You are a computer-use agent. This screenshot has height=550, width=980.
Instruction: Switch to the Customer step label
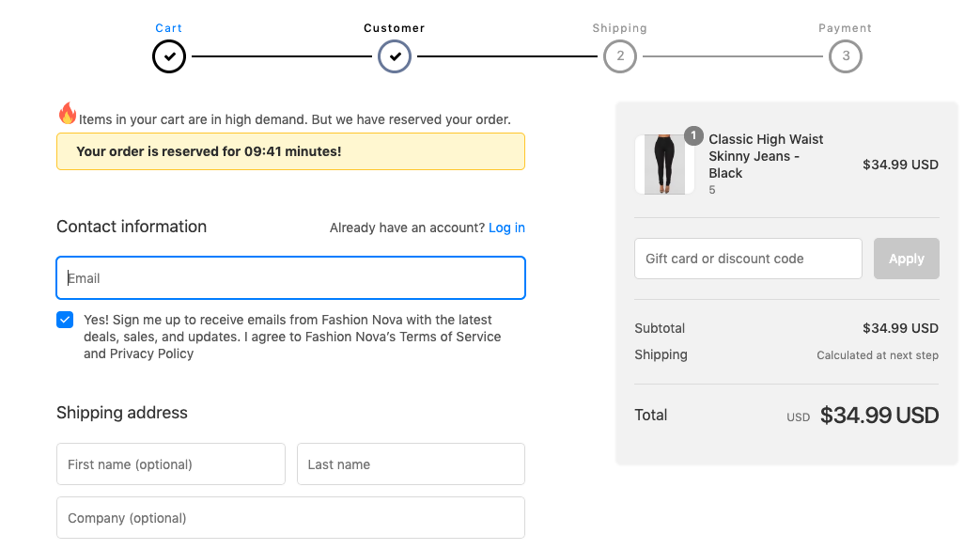[x=395, y=28]
